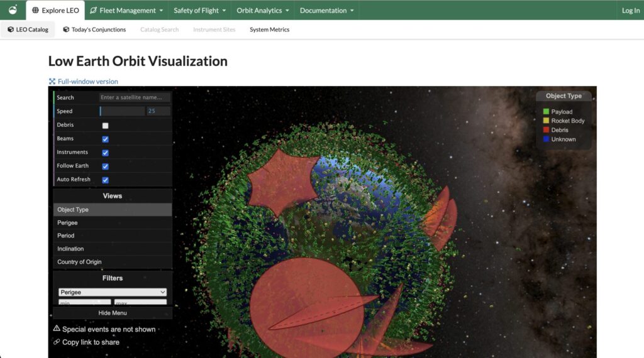Click the chain link icon for sharing

pyautogui.click(x=57, y=342)
